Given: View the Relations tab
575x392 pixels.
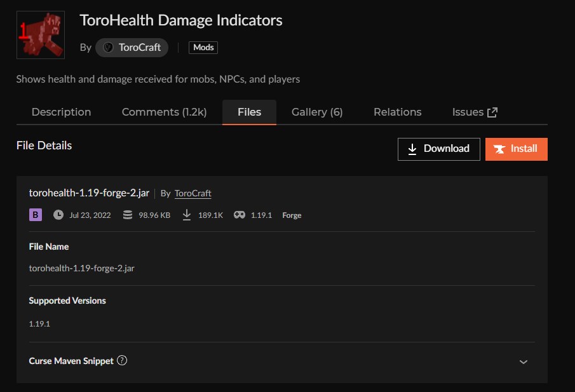Looking at the screenshot, I should coord(397,112).
